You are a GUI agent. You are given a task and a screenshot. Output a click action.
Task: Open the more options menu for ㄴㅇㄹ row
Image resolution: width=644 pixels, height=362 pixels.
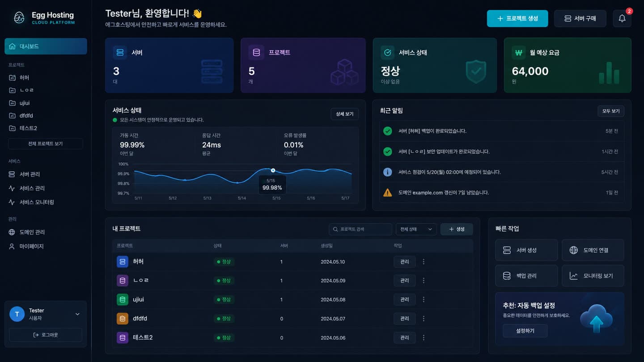pyautogui.click(x=424, y=281)
